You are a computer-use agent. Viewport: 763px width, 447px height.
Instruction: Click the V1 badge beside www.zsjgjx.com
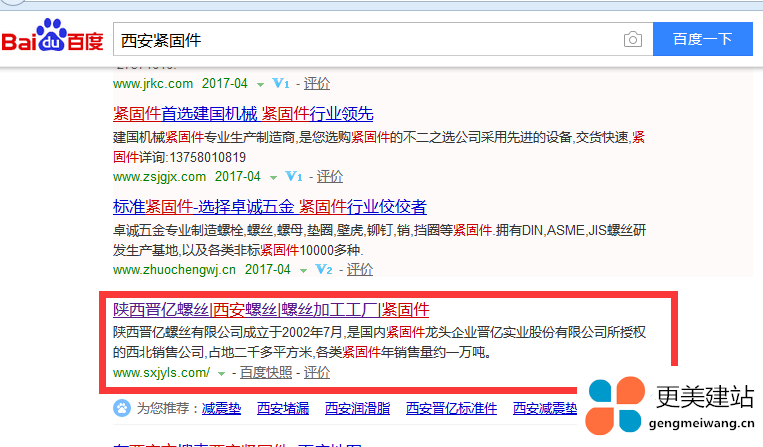293,177
